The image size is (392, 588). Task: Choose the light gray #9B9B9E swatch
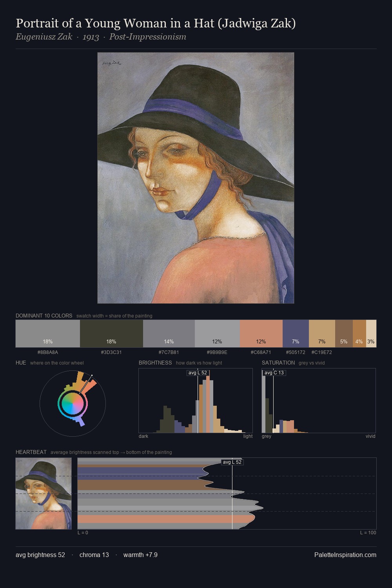tap(217, 334)
